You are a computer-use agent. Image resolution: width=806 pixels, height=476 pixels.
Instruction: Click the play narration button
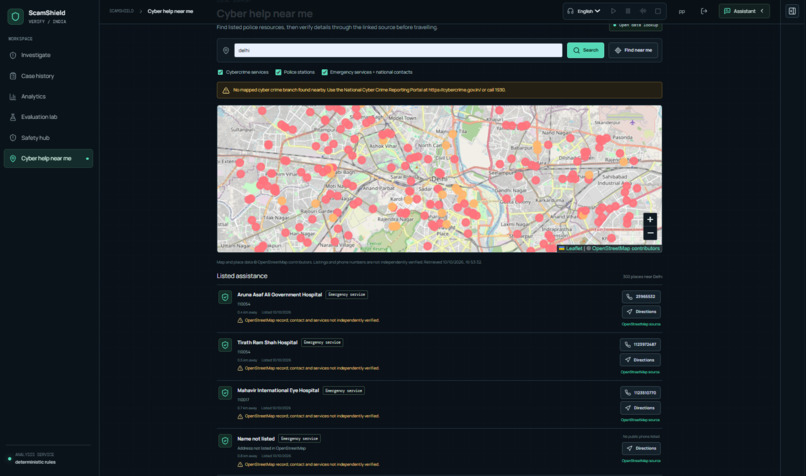(613, 11)
